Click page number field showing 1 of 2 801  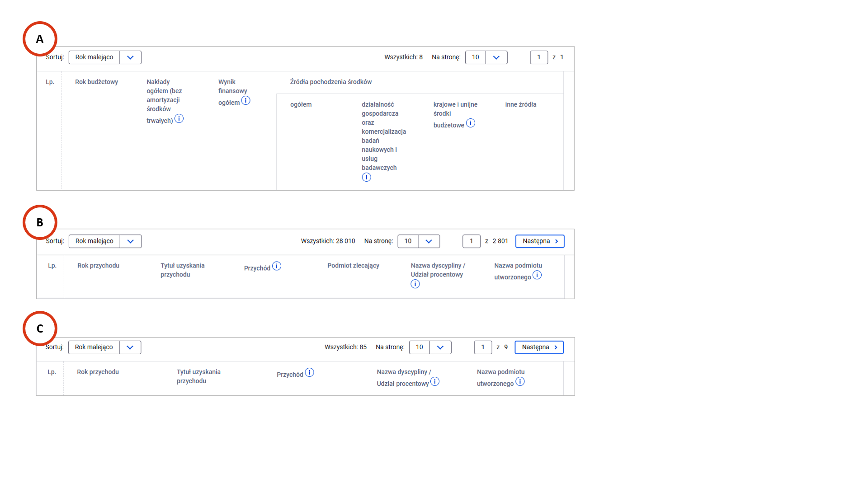click(471, 241)
